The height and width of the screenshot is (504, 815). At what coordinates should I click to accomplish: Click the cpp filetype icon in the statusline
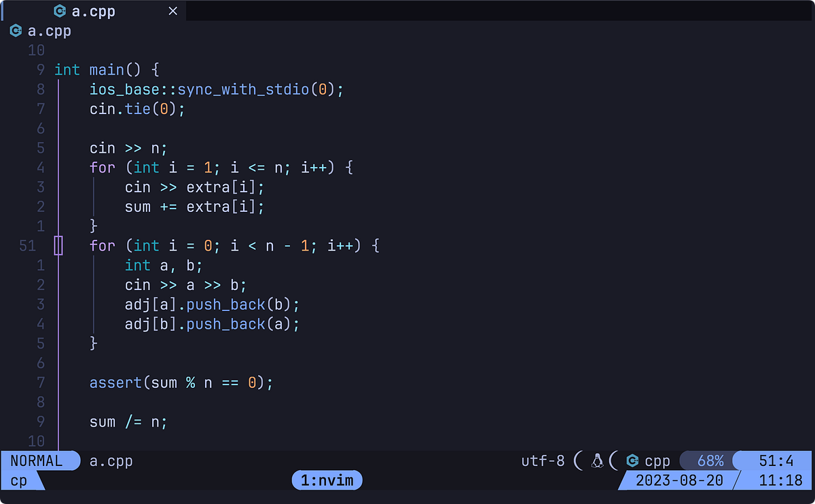(632, 461)
